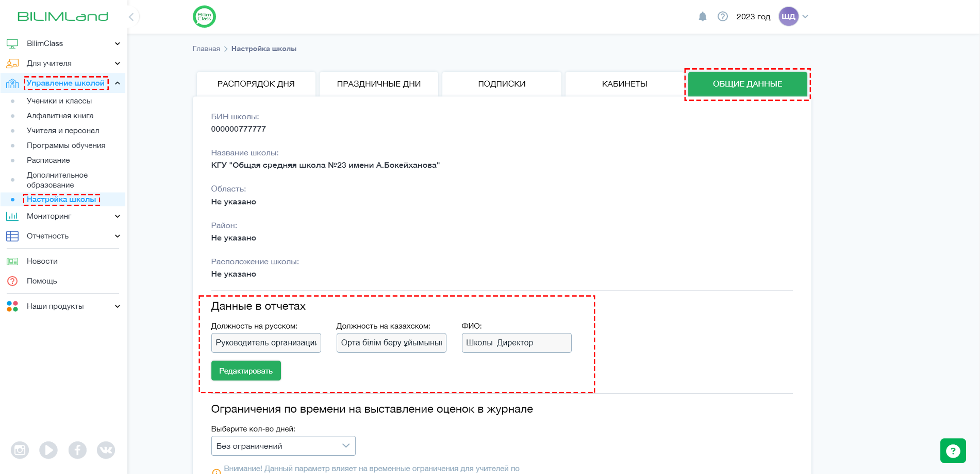Screen dimensions: 980x474
Task: Open the Instagram social icon
Action: pyautogui.click(x=20, y=450)
